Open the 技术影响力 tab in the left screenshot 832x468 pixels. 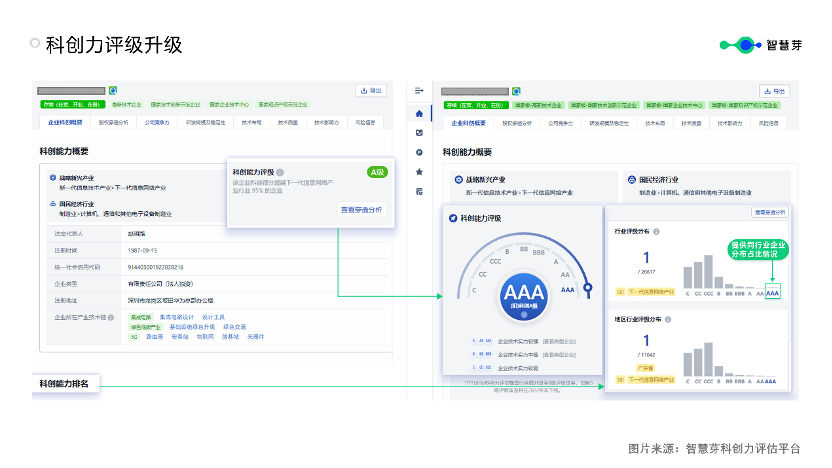tap(326, 123)
